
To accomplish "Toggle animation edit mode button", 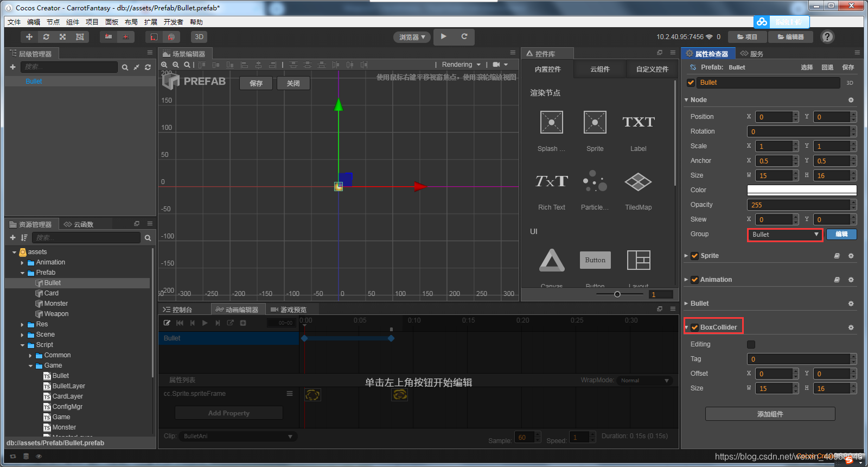I will click(x=167, y=323).
